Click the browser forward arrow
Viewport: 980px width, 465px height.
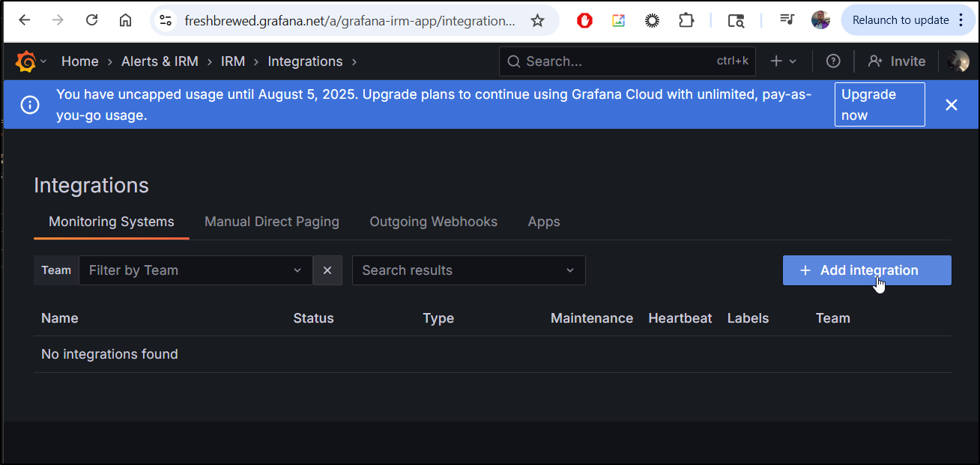coord(58,20)
